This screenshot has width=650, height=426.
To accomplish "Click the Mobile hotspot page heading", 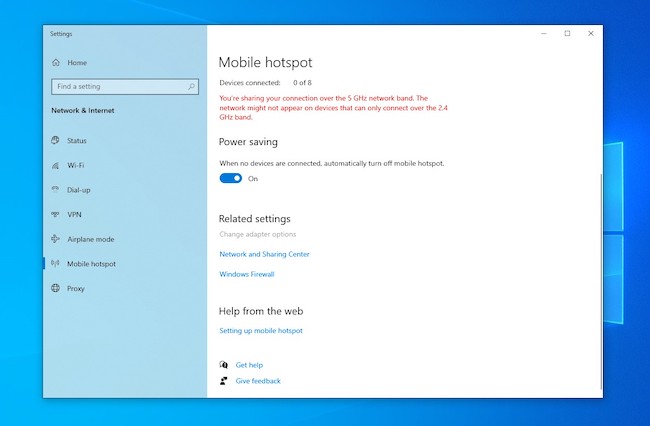I will pyautogui.click(x=265, y=63).
